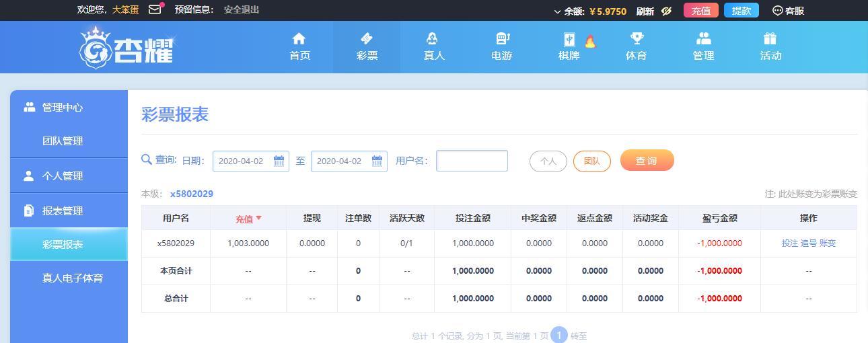Open the 活动 promotions tab
The height and width of the screenshot is (343, 868).
pos(770,47)
